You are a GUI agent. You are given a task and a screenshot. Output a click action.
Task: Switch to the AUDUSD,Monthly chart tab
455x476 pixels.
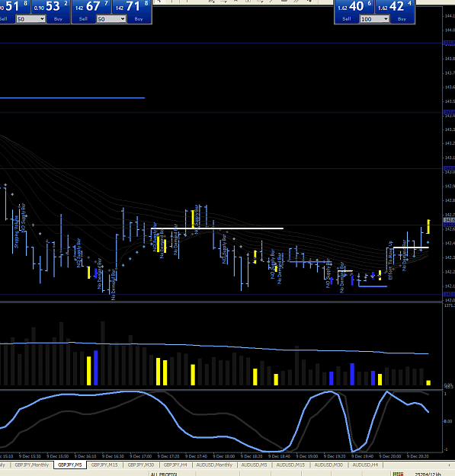tap(214, 465)
